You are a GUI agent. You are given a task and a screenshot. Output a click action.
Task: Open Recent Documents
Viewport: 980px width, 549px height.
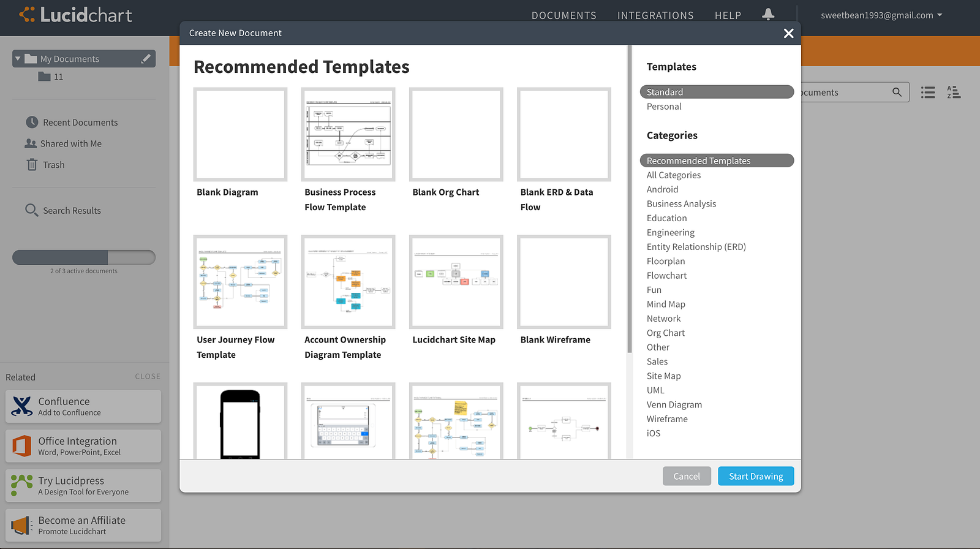point(80,123)
